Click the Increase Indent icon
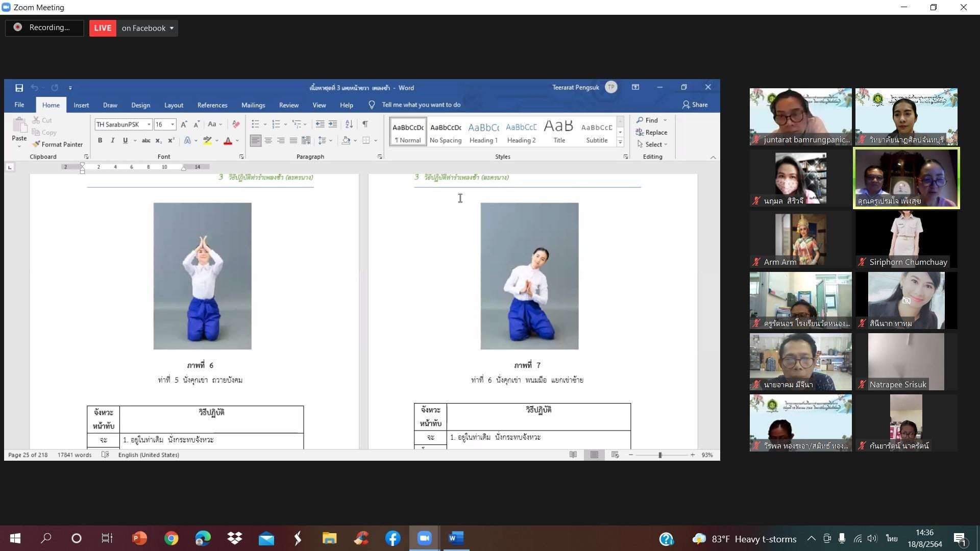 [x=333, y=124]
